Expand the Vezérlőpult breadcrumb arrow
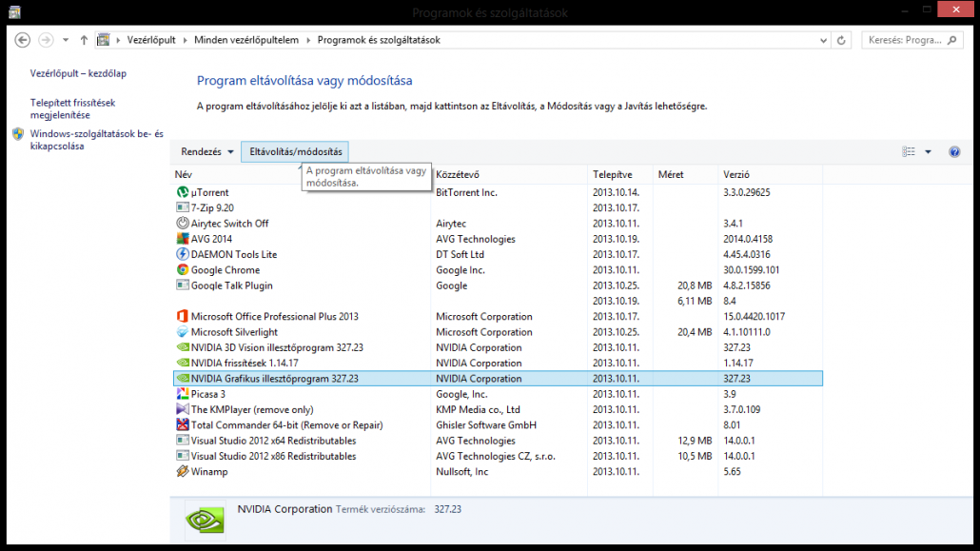The height and width of the screenshot is (551, 980). tap(185, 40)
